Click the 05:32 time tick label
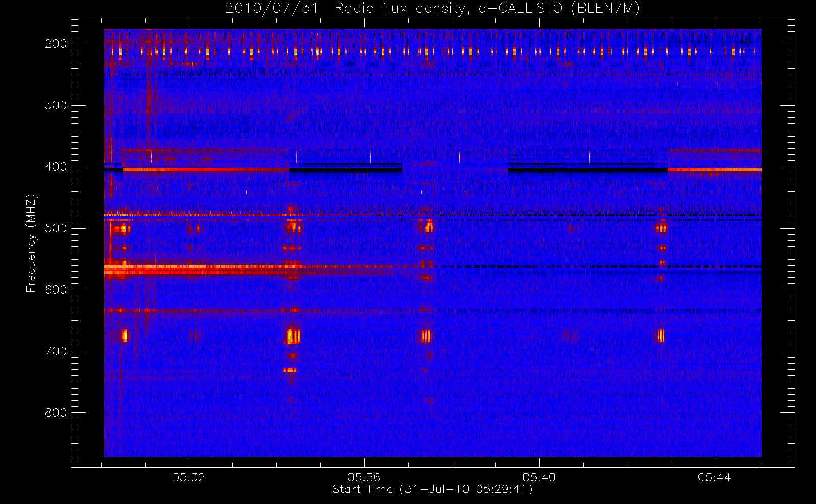Image resolution: width=816 pixels, height=504 pixels. [189, 477]
